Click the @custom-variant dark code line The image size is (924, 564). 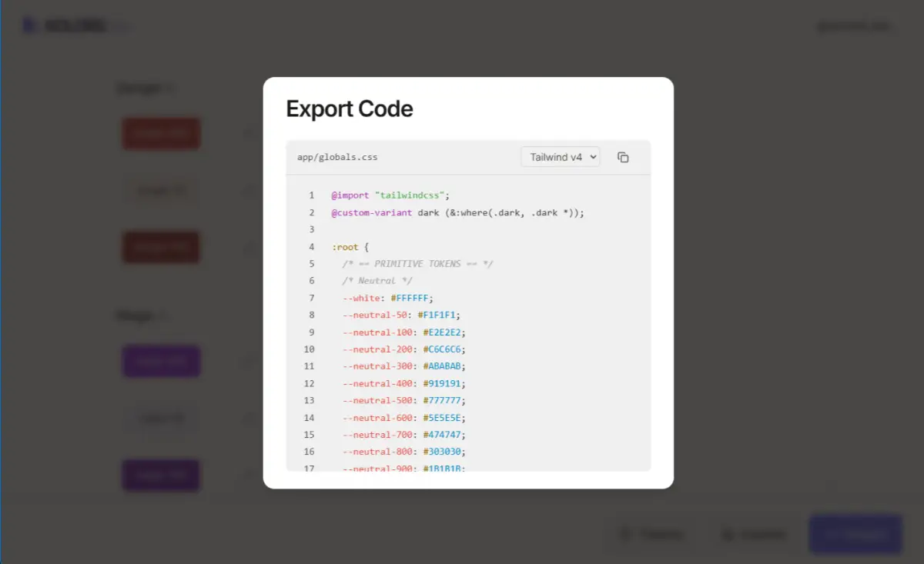(x=458, y=212)
